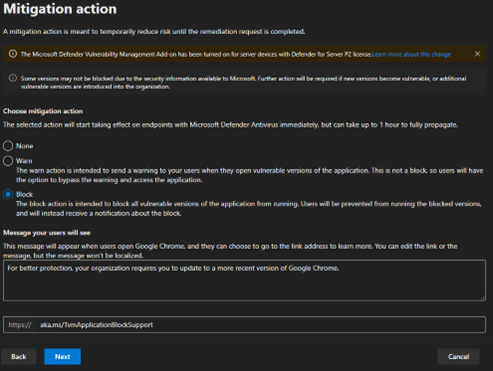Dismiss the Defender Vulnerability Management banner
Viewport: 493px width, 371px height.
(477, 54)
